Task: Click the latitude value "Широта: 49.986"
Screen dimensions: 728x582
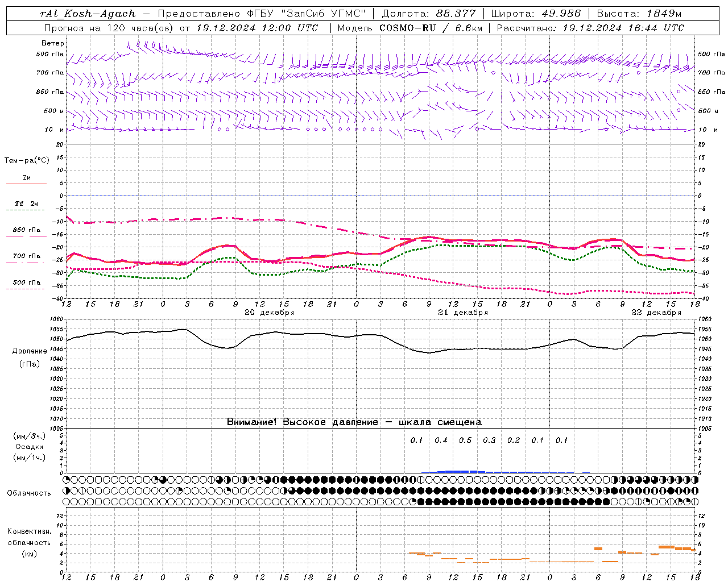Action: tap(536, 14)
